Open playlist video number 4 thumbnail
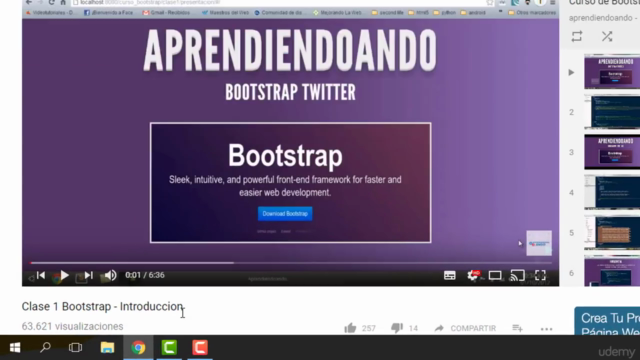The width and height of the screenshot is (640, 360). pos(612,192)
